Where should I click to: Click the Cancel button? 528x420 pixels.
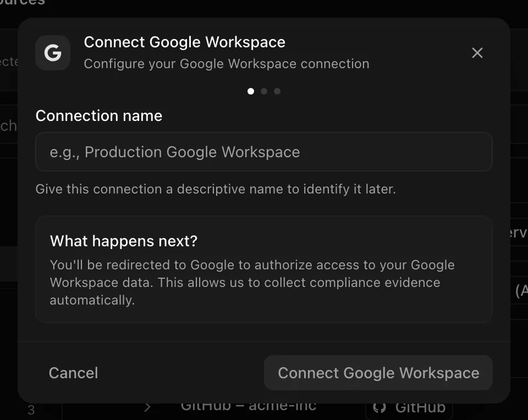pyautogui.click(x=73, y=373)
